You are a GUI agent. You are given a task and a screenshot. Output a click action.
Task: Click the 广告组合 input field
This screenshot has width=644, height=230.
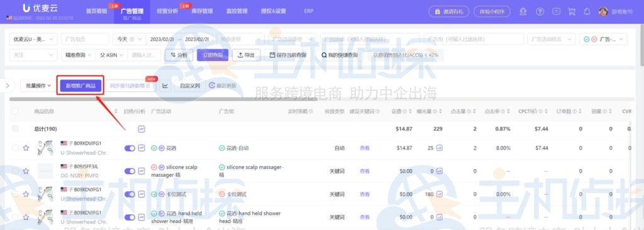[85, 39]
